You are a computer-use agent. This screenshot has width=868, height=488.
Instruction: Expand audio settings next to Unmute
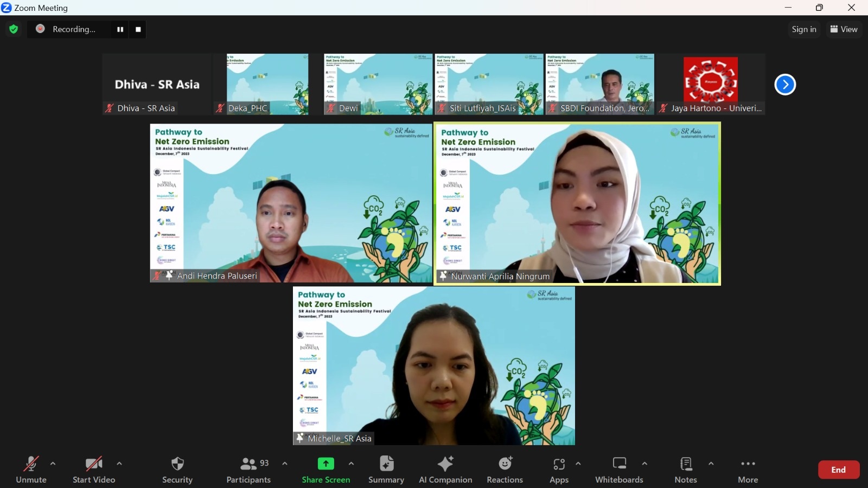53,464
